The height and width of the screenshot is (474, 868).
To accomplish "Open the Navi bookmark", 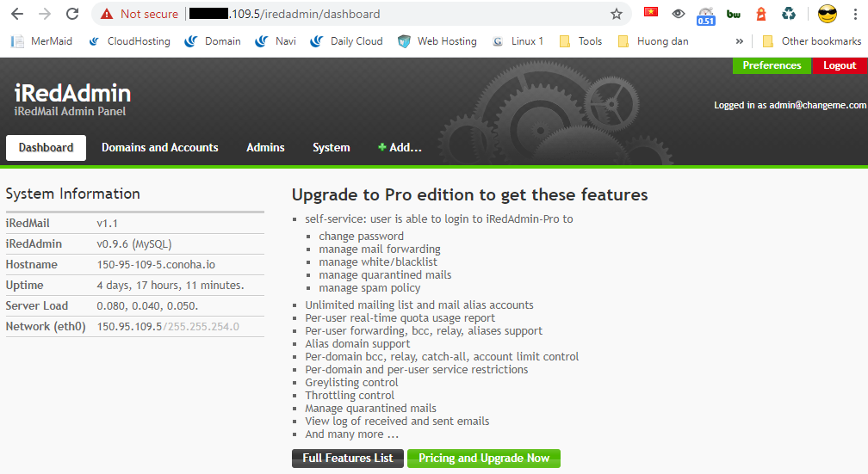I will click(276, 41).
